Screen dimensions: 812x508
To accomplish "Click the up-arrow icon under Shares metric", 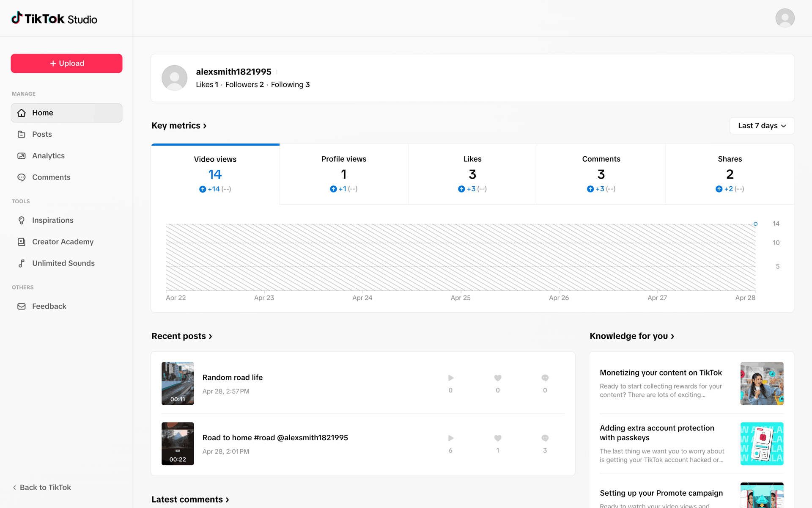I will pos(719,189).
